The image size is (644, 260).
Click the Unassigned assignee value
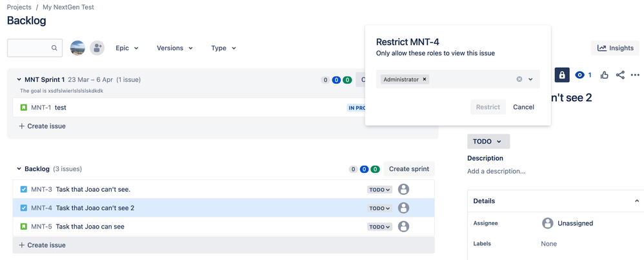tap(575, 223)
